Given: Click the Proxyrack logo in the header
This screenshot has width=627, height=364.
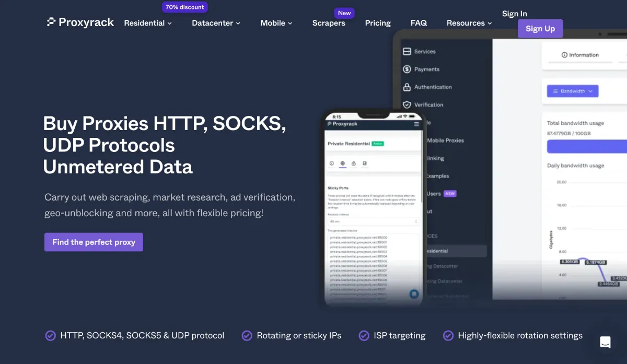Looking at the screenshot, I should coord(80,22).
